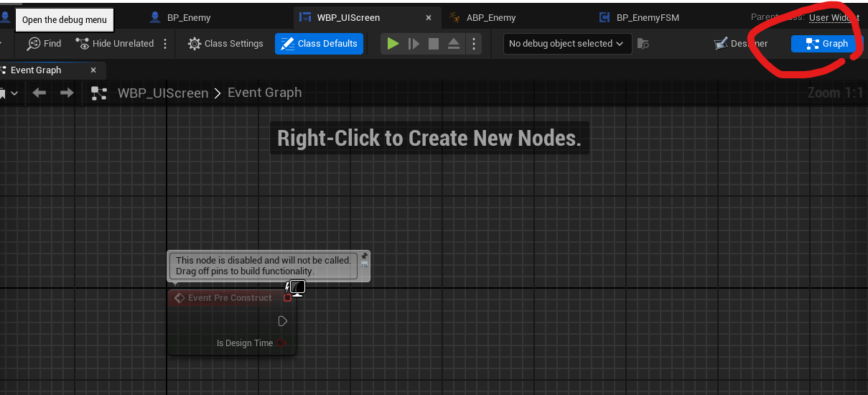Open the bookmarks dropdown arrow
The image size is (868, 395).
coord(14,93)
